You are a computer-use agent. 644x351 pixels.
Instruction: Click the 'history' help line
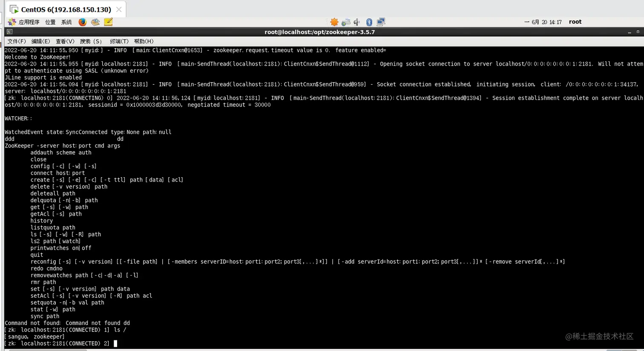pos(42,221)
